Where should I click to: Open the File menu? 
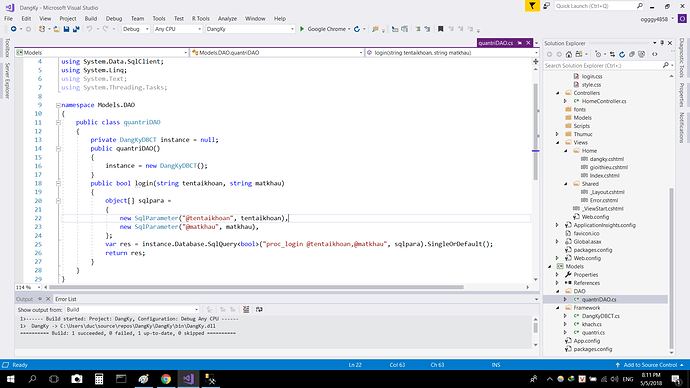[x=8, y=18]
